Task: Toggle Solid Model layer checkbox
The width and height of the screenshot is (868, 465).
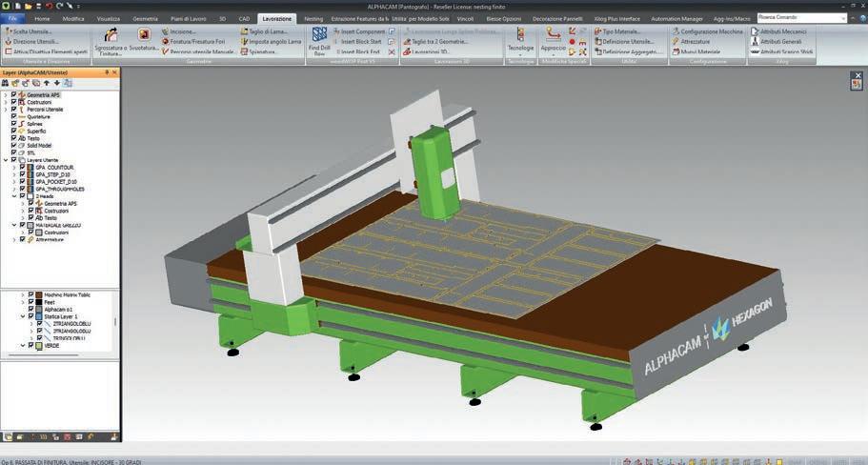Action: pyautogui.click(x=14, y=146)
